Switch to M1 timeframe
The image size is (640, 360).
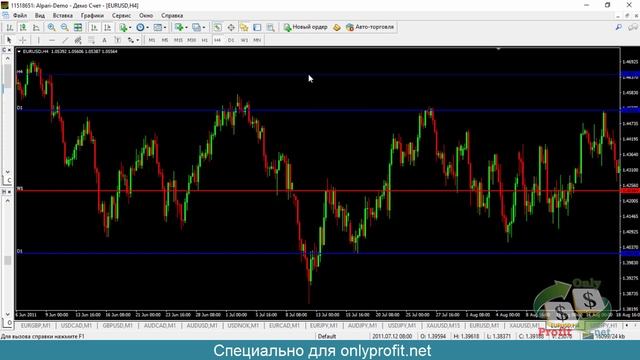point(151,40)
